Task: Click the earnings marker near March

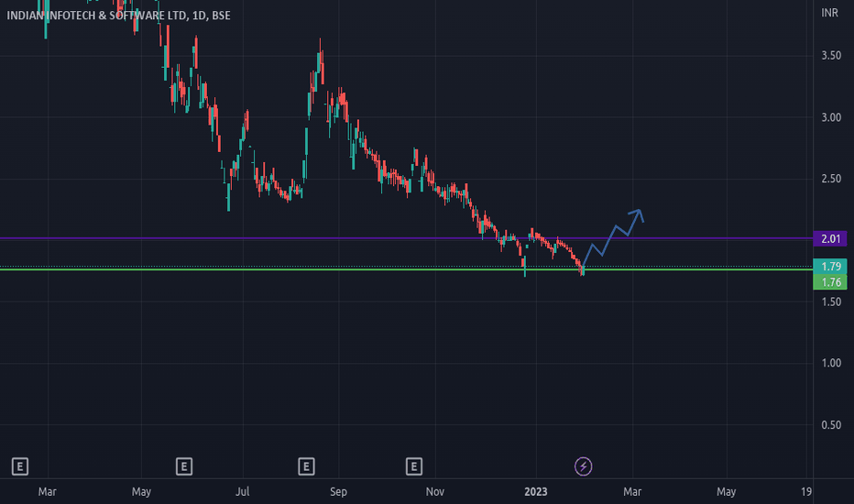Action: 20,466
